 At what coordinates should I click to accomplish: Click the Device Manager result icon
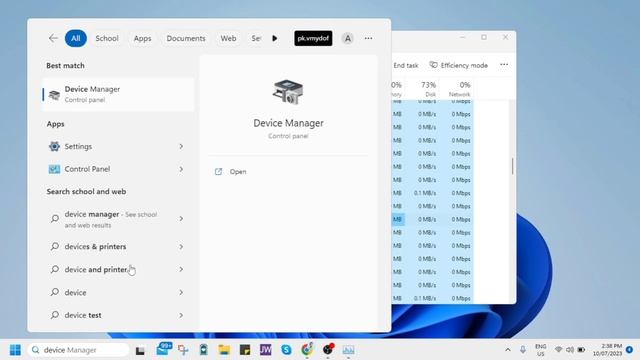point(54,95)
